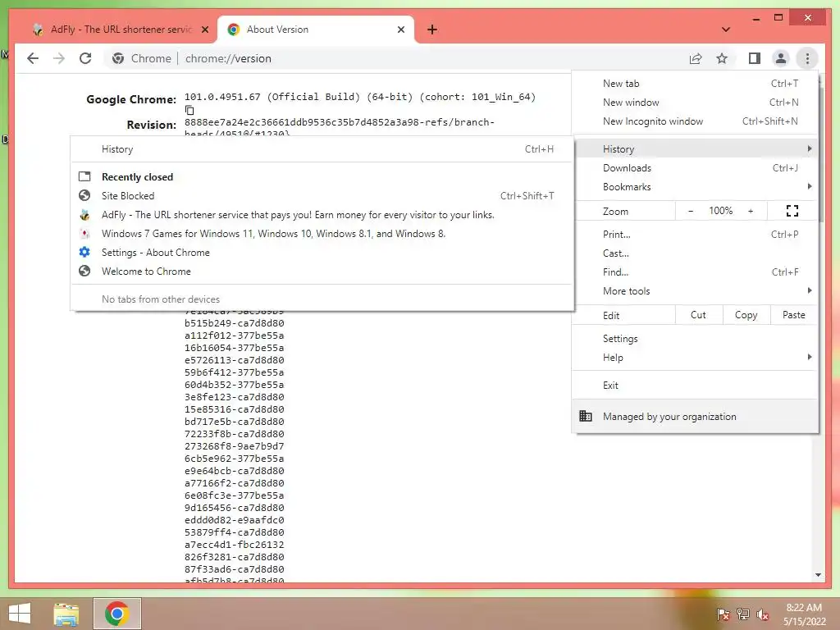Expand the Bookmarks submenu
The height and width of the screenshot is (630, 840).
695,186
